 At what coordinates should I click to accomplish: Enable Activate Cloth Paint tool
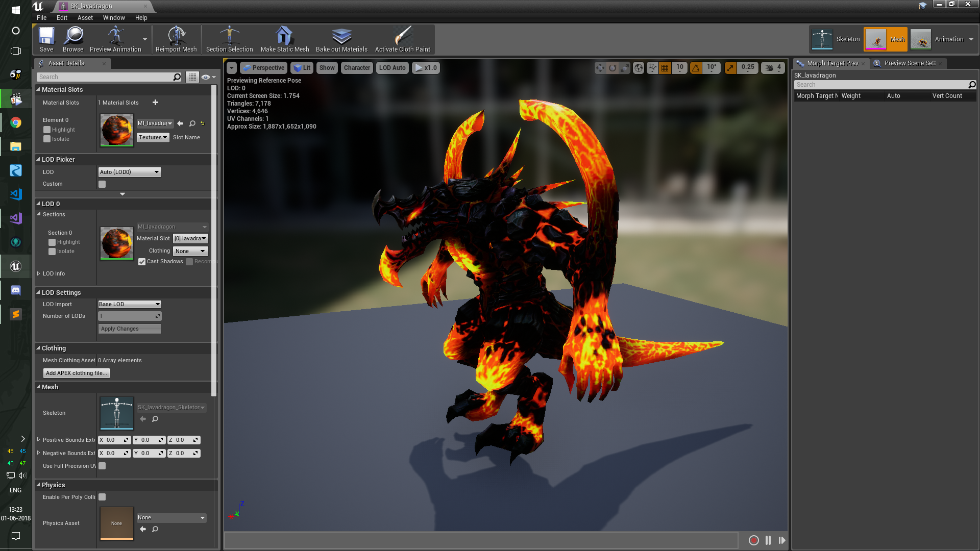tap(403, 39)
